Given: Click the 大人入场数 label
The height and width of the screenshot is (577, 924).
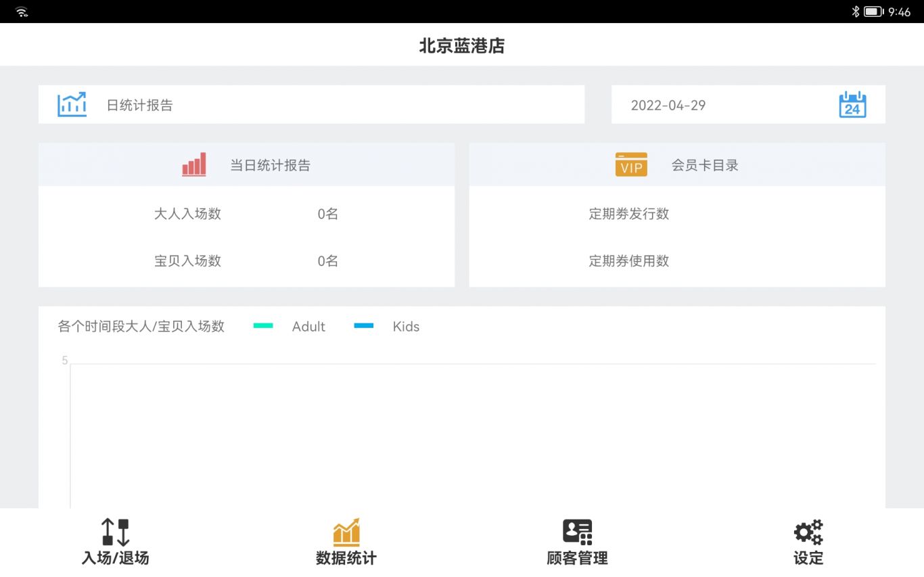Looking at the screenshot, I should click(187, 214).
